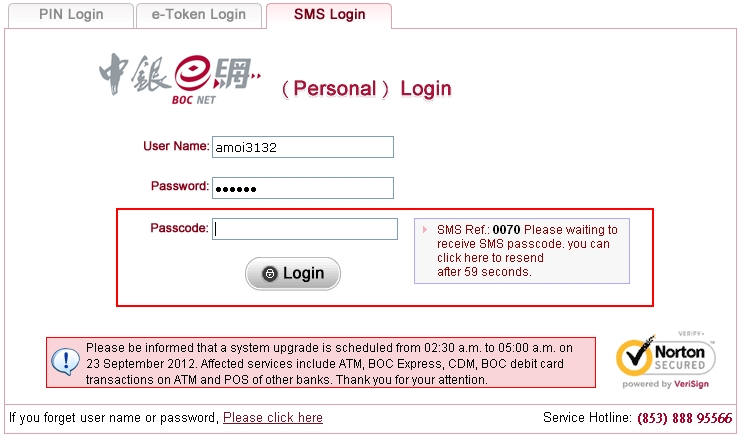The height and width of the screenshot is (437, 740).
Task: Open the 'Please click here' link
Action: tap(273, 418)
